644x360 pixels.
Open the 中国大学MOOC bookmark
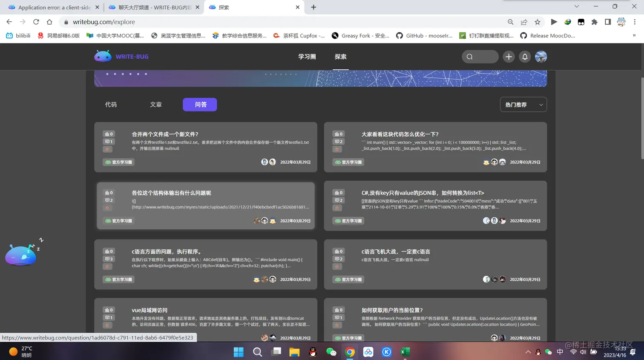click(x=115, y=35)
